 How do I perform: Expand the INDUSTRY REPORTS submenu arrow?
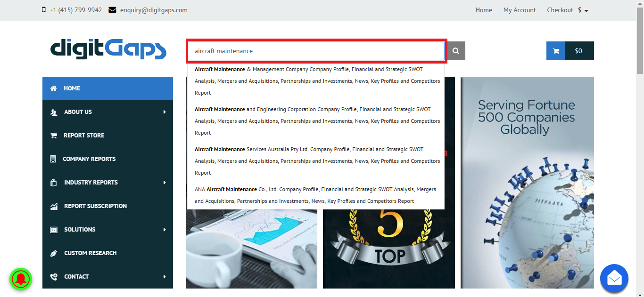coord(165,183)
